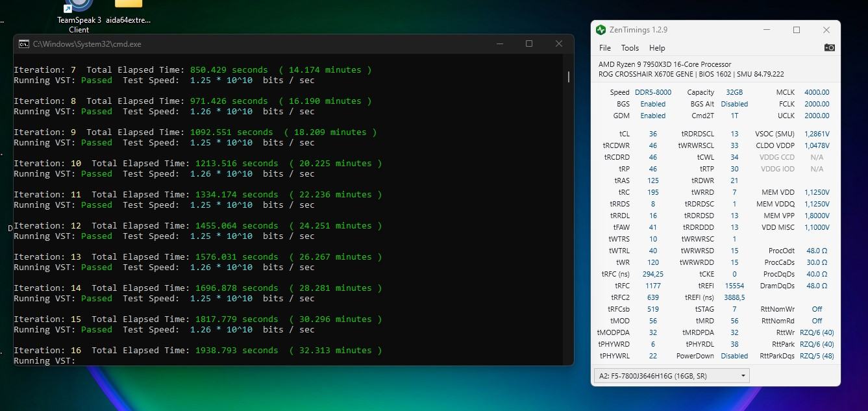Click the VDD MISC 1,1000V value

point(817,227)
